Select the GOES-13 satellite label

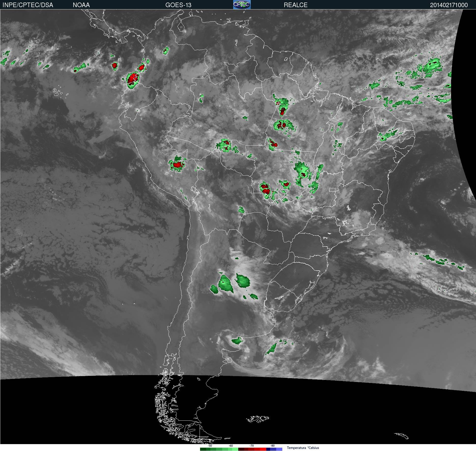178,5
